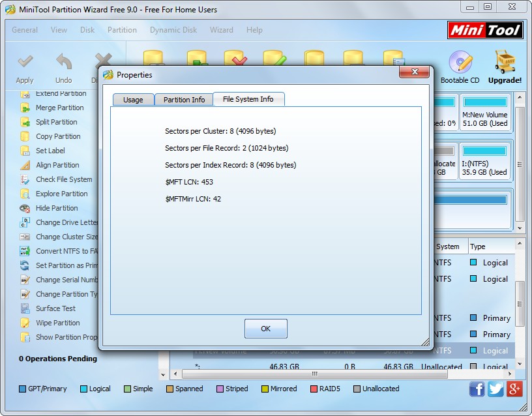532x416 pixels.
Task: Click the Striped legend color box
Action: click(x=220, y=389)
